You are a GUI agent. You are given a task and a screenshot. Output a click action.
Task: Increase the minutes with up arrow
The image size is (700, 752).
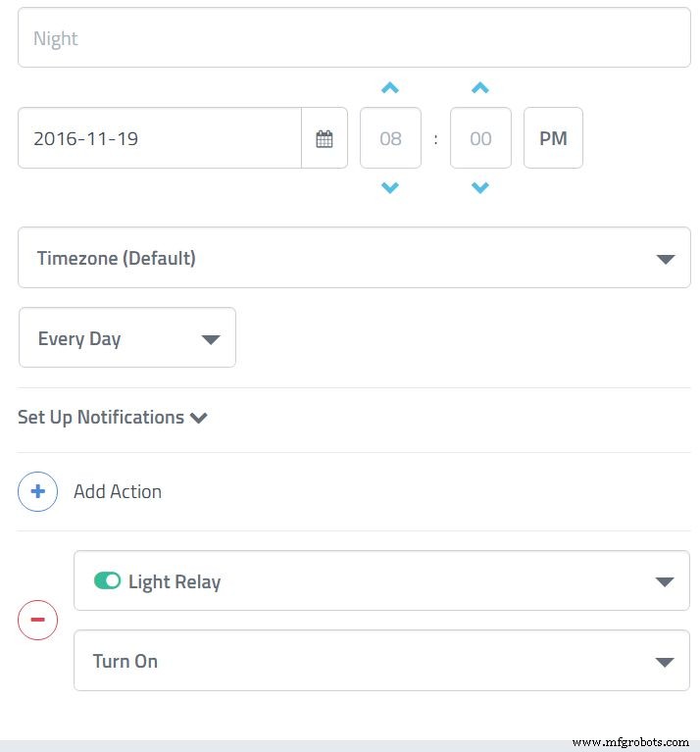[479, 88]
